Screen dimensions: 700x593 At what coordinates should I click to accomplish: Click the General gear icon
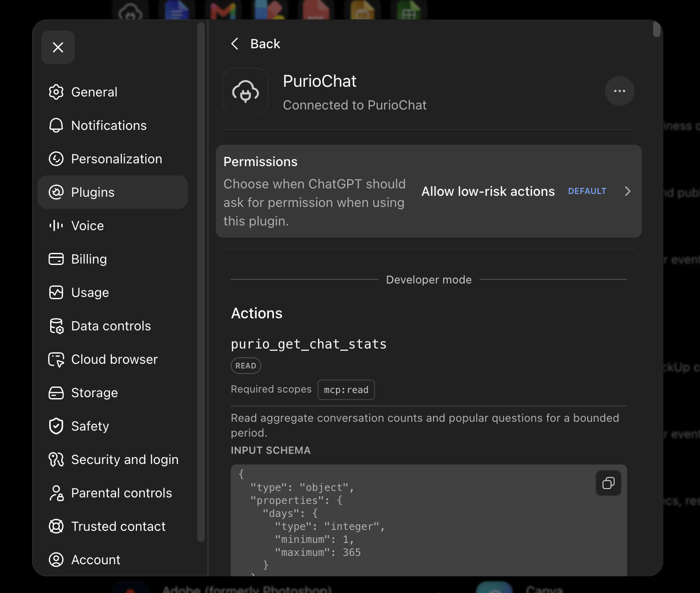56,92
